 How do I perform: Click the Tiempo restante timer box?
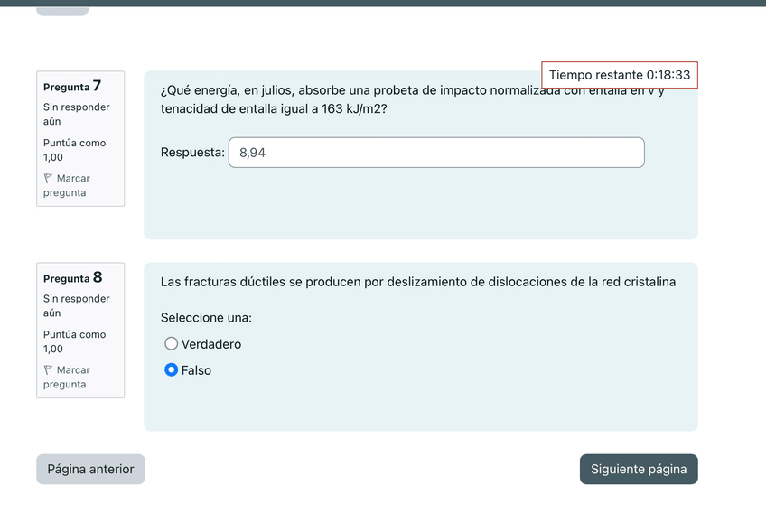pos(619,75)
